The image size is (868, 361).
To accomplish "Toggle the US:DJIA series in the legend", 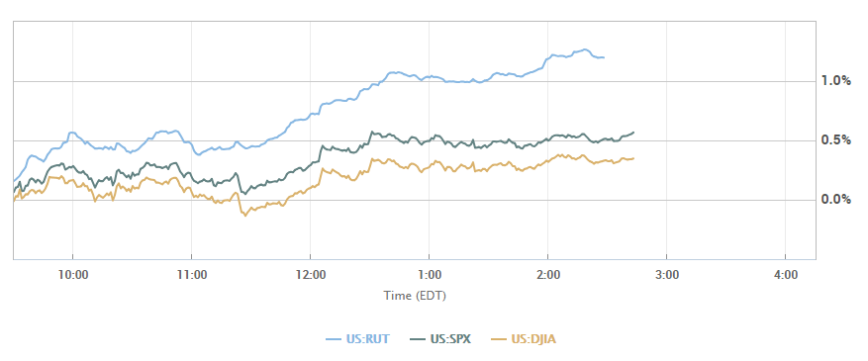I will coord(524,339).
